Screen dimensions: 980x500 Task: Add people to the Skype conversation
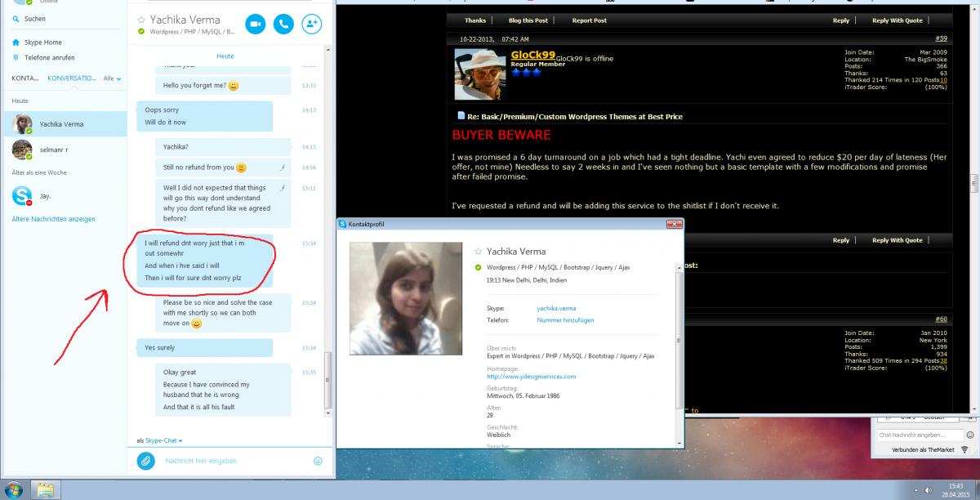311,25
